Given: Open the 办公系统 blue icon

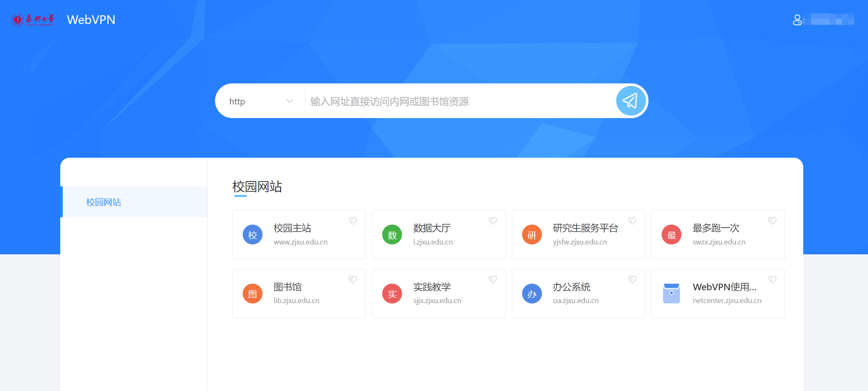Looking at the screenshot, I should tap(532, 294).
